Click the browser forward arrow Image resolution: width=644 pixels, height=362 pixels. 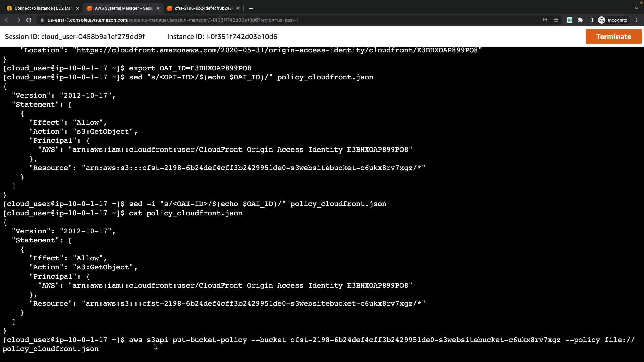[18, 20]
